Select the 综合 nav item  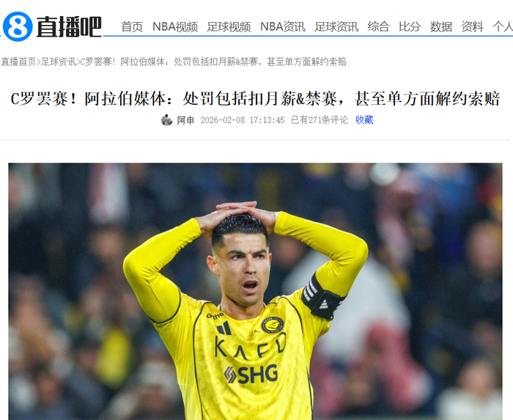click(378, 26)
